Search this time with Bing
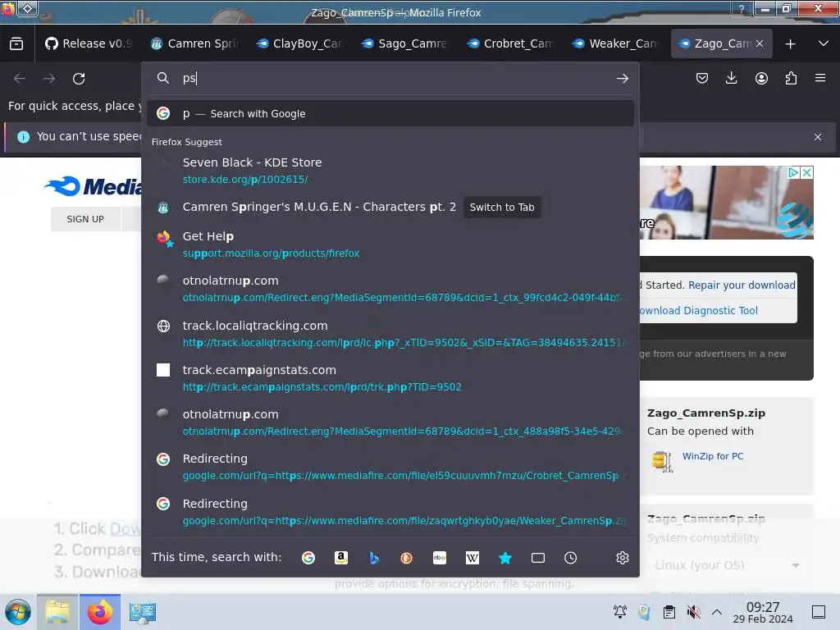The image size is (840, 630). pyautogui.click(x=374, y=558)
